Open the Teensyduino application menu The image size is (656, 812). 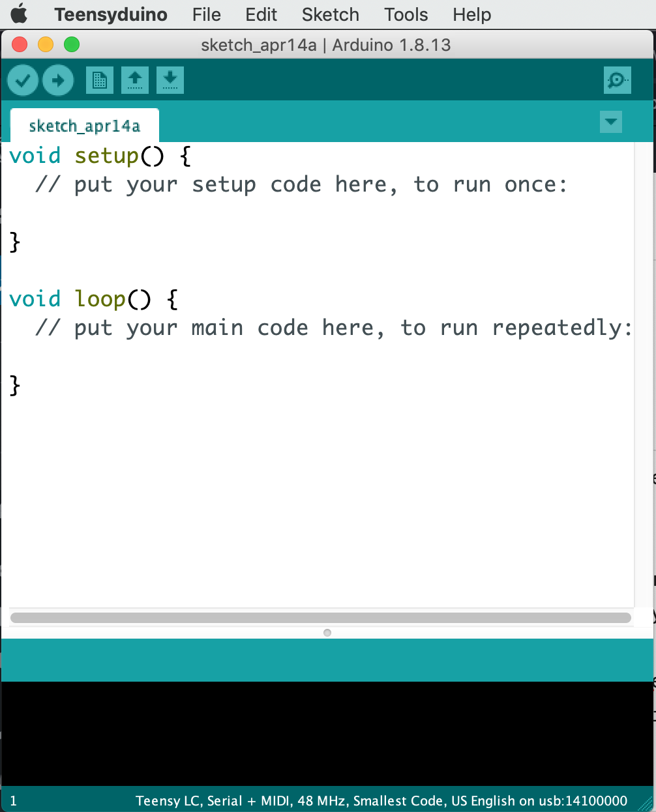coord(111,14)
